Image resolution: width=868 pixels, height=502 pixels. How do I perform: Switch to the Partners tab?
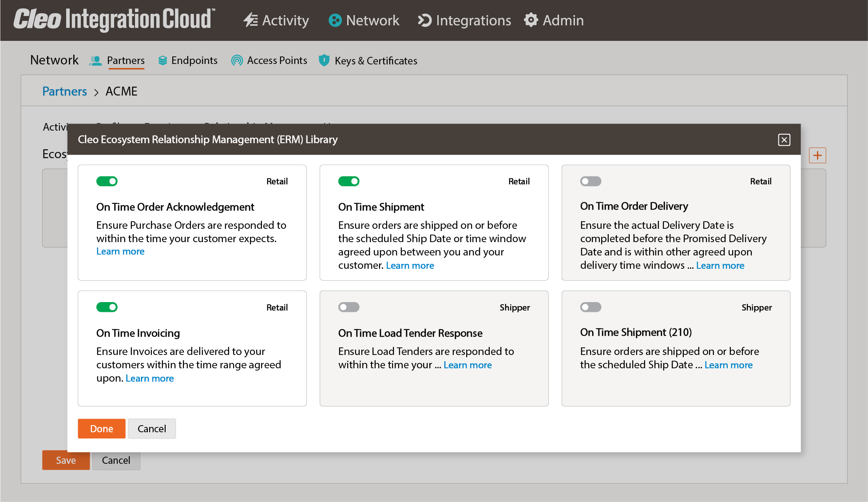126,60
